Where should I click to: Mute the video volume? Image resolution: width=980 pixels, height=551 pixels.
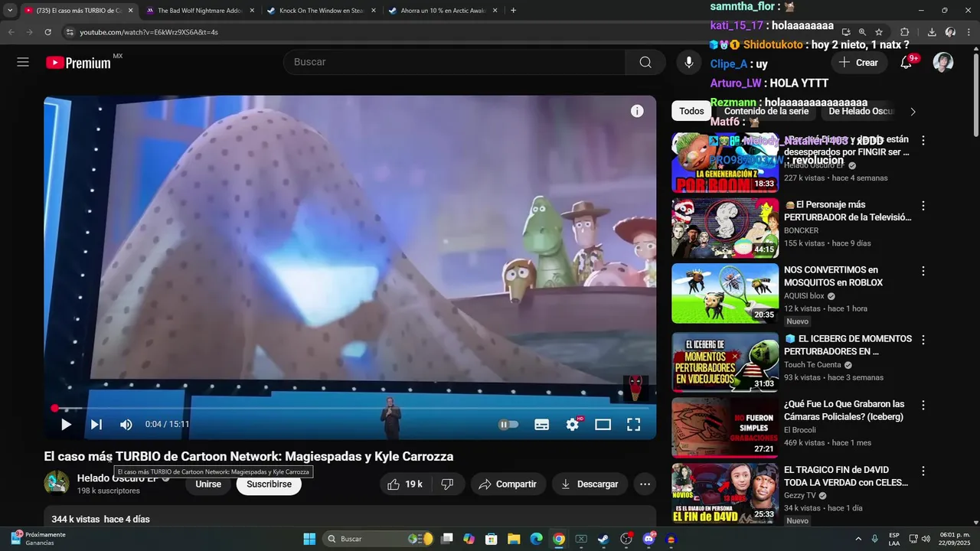pos(126,425)
